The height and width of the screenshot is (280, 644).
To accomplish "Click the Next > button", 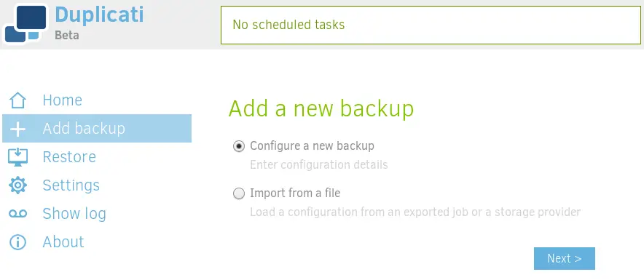I will tap(565, 258).
